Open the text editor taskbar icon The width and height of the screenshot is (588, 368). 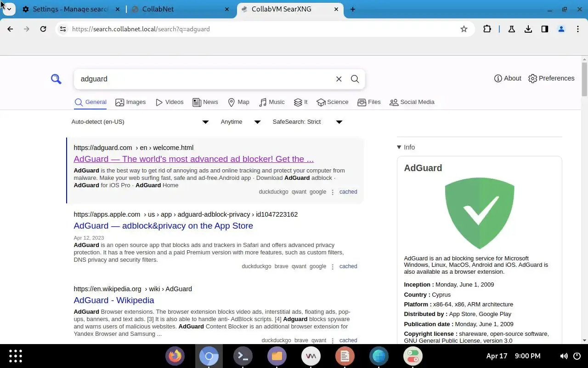click(x=345, y=356)
